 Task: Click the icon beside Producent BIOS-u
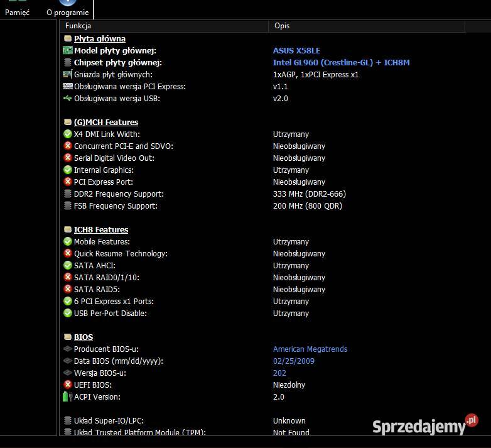point(68,349)
